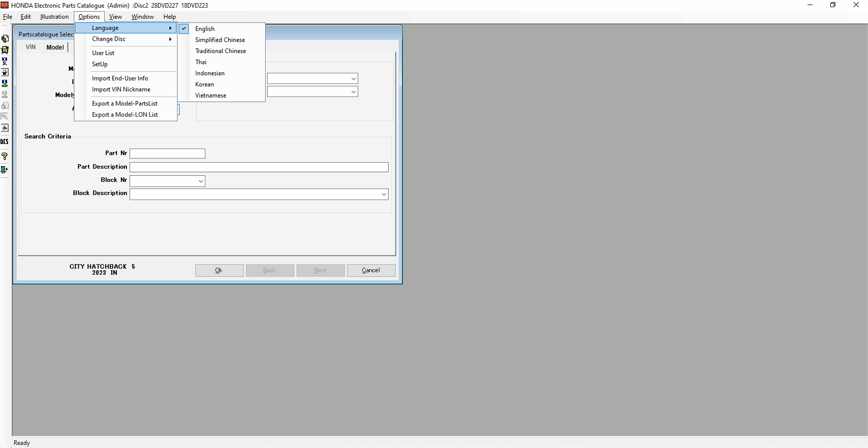The image size is (868, 448).
Task: Click the blue icon with the green car
Action: 5,83
